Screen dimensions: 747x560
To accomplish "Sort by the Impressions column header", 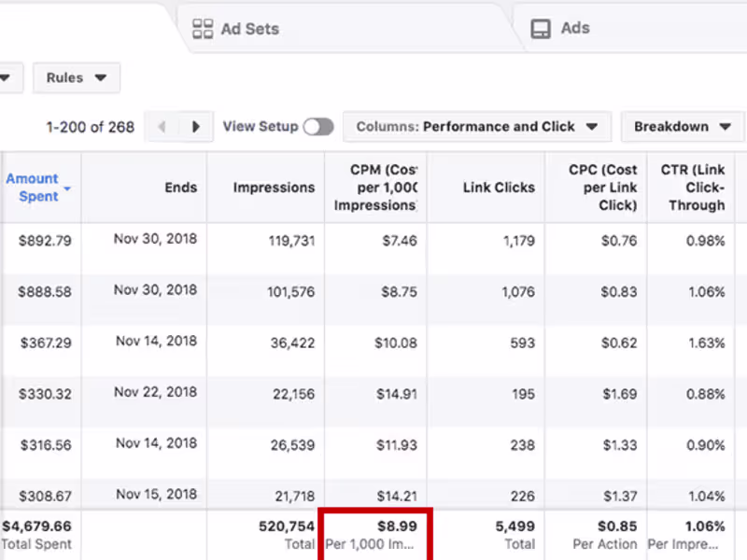I will click(x=274, y=188).
